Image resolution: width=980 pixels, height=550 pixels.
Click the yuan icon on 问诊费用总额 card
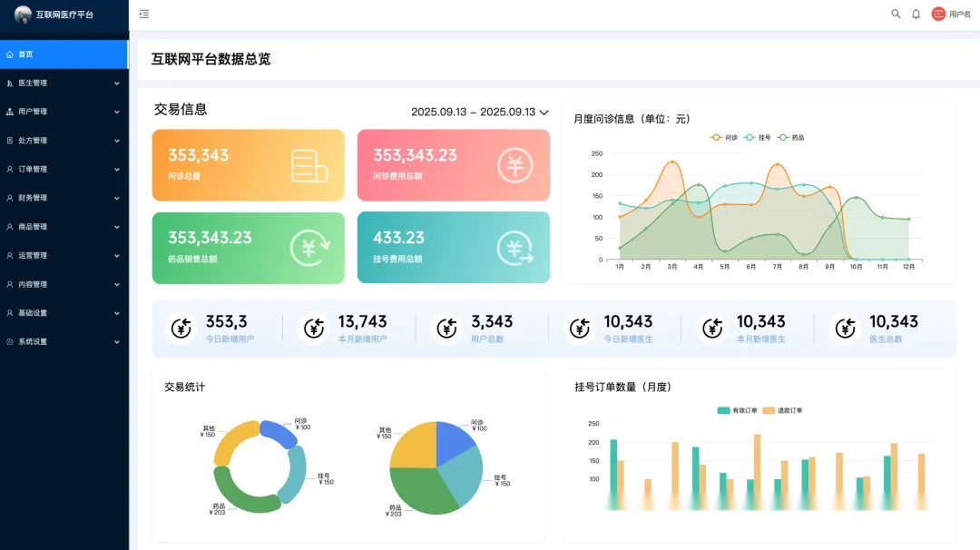tap(514, 165)
